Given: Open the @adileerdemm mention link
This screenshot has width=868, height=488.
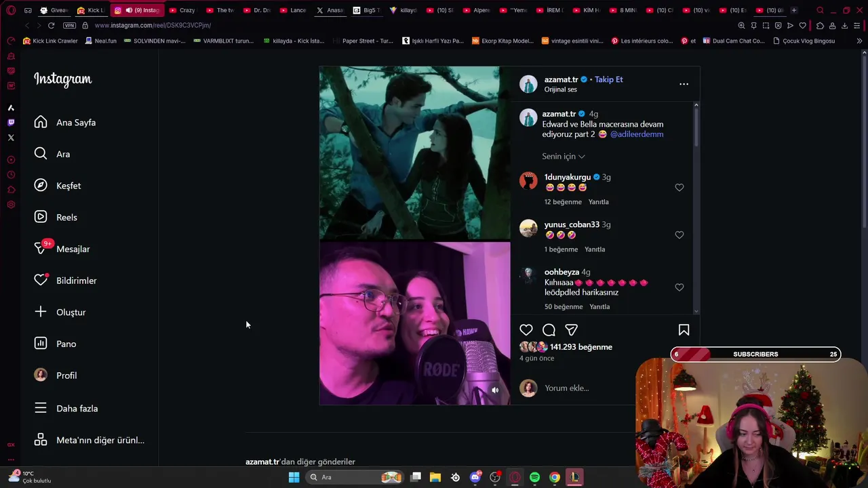Looking at the screenshot, I should pos(637,134).
